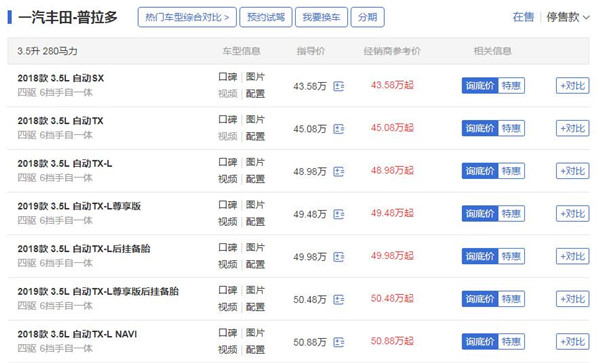Open price calculator icon beside 48.98万
Viewport: 600px width, 363px height.
338,172
